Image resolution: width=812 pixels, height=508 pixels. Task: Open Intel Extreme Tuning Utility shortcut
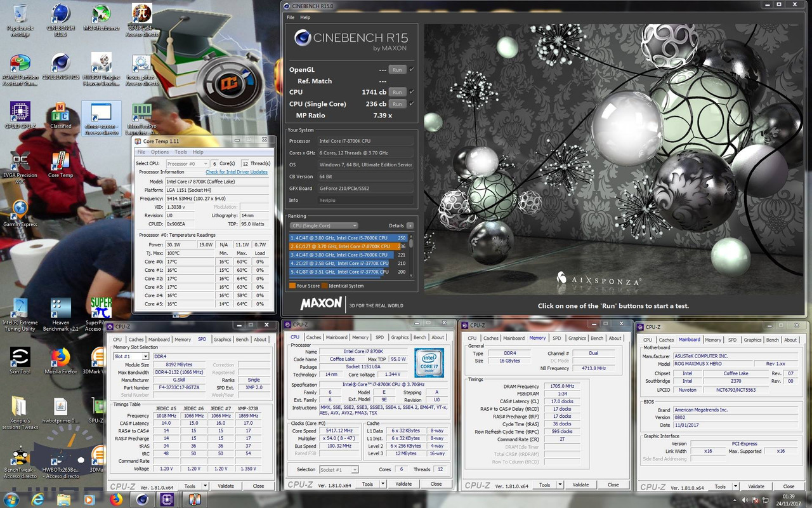(20, 315)
